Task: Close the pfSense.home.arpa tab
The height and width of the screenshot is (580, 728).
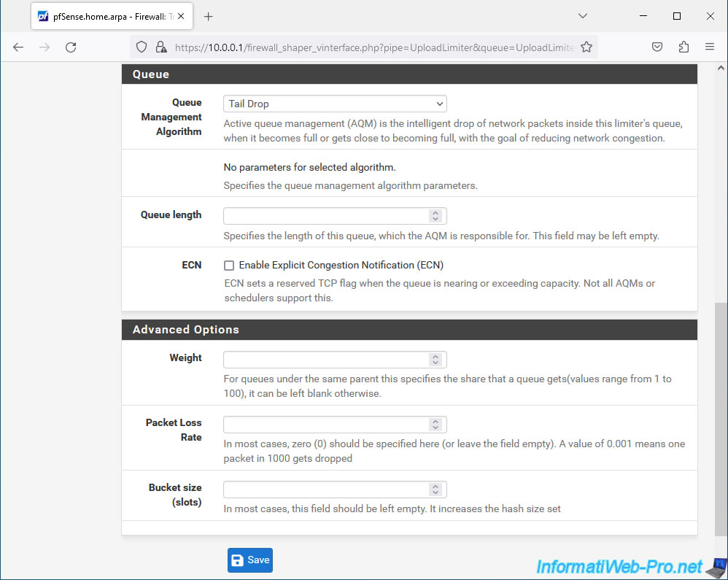Action: (x=181, y=16)
